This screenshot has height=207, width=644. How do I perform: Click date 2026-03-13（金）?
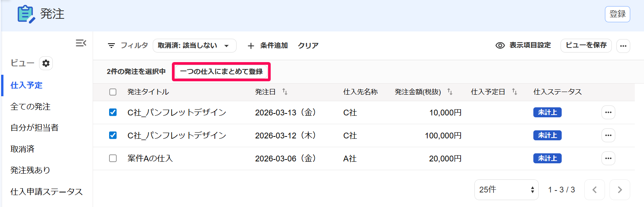tap(286, 113)
